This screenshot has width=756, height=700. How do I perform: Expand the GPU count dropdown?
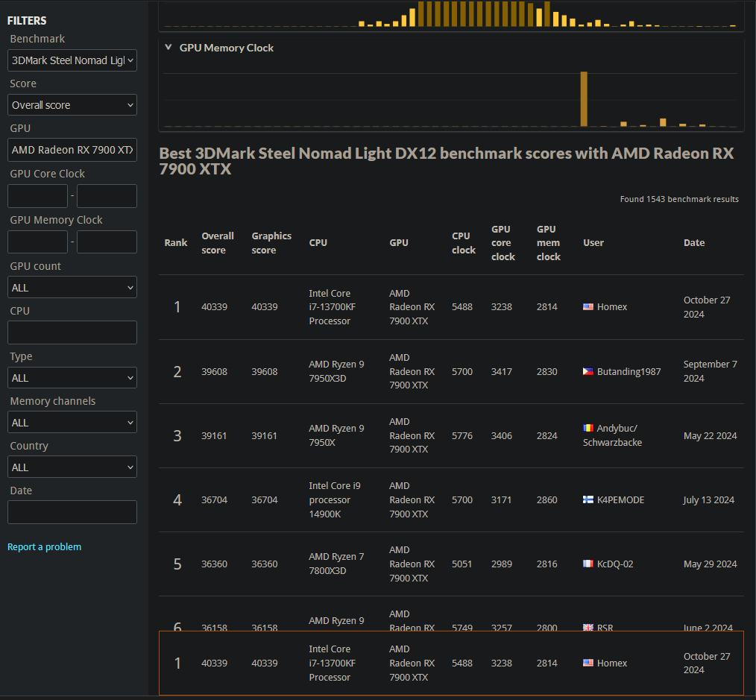[x=72, y=288]
